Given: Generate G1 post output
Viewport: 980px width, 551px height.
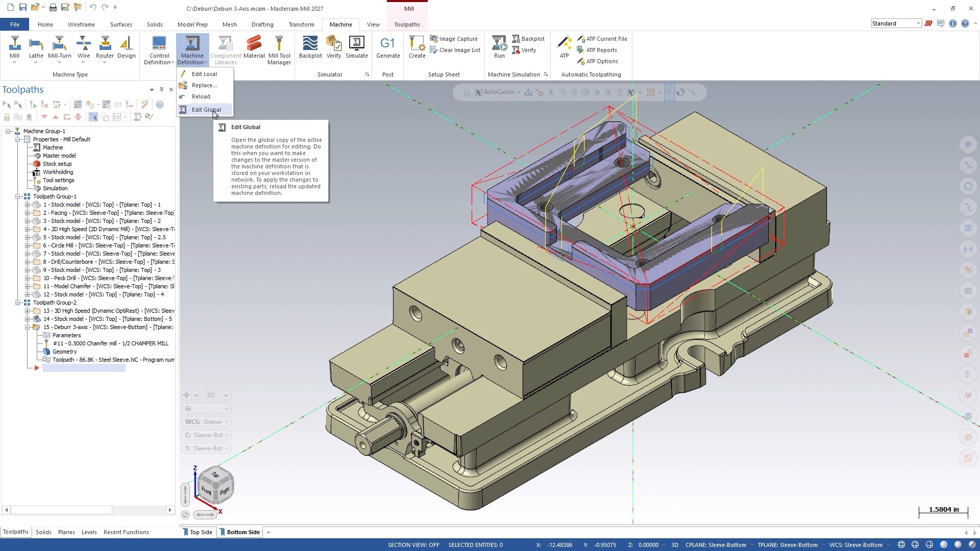Looking at the screenshot, I should [388, 47].
